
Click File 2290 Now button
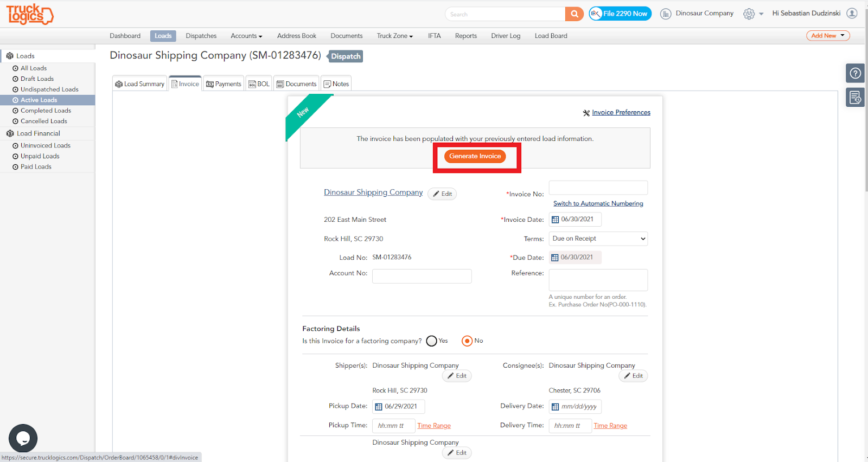tap(620, 14)
